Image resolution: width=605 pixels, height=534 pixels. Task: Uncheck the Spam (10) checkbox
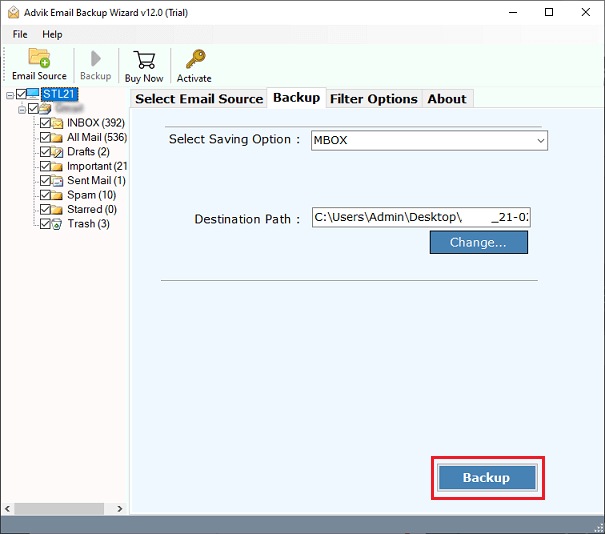[45, 195]
